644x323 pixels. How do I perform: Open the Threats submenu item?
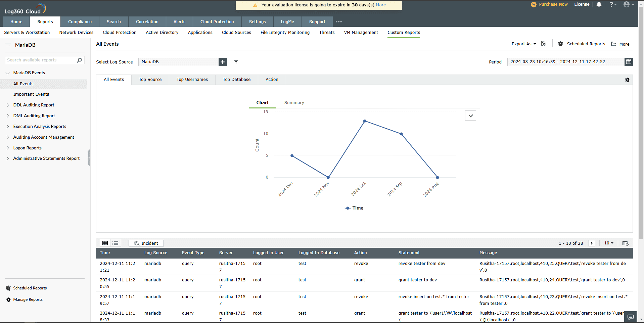(x=327, y=33)
